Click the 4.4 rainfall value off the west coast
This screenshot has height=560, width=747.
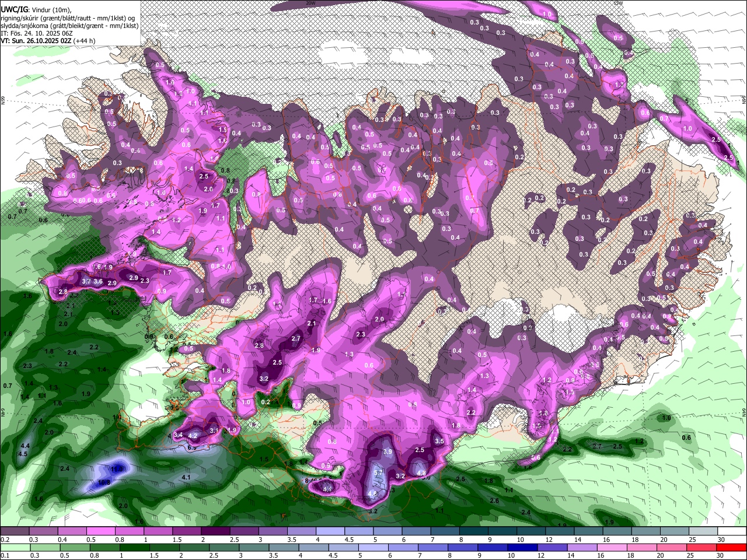click(25, 446)
